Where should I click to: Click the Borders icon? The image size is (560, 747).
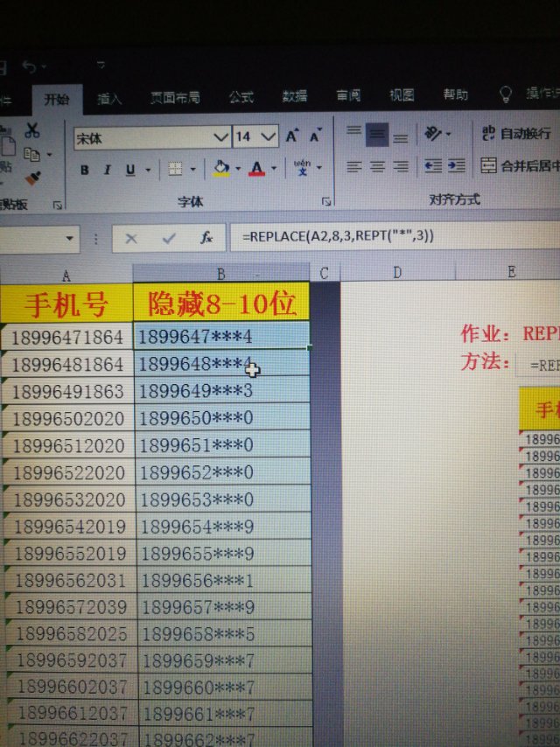pos(175,169)
